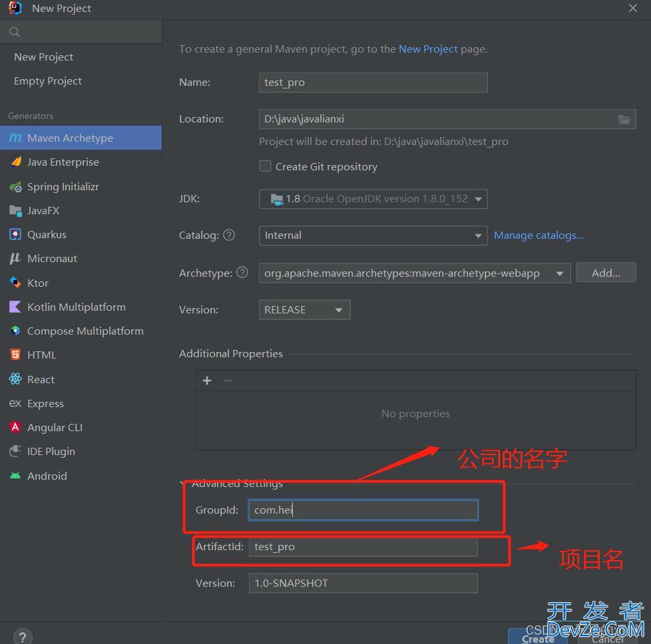Image resolution: width=651 pixels, height=644 pixels.
Task: Select the Angular CLI generator
Action: point(81,427)
